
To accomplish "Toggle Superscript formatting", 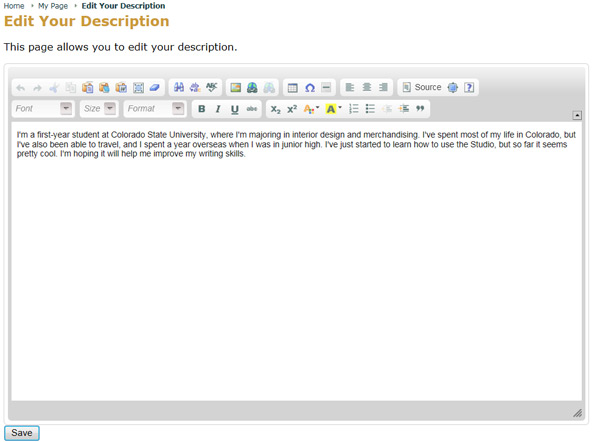I will point(292,109).
